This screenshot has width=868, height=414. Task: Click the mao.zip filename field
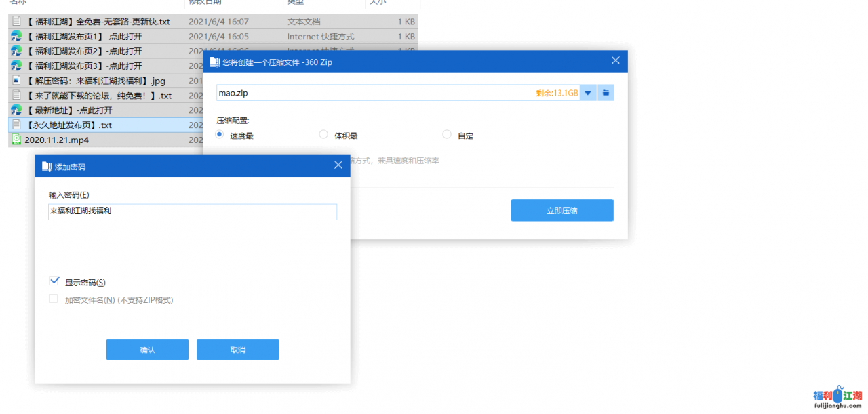pos(373,93)
